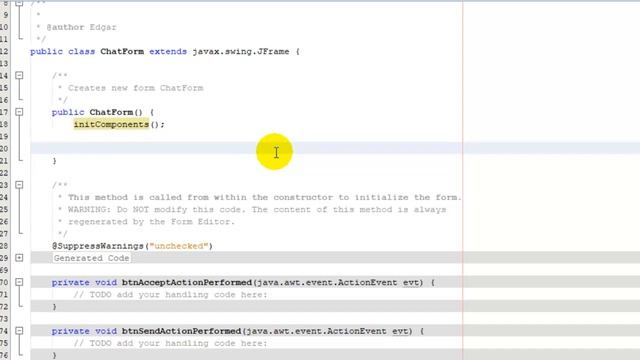Collapse the author comment fold at top

pos(19,3)
